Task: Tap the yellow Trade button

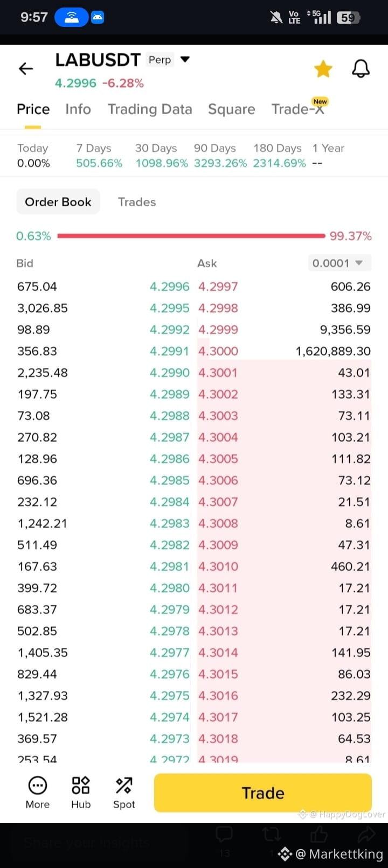Action: point(263,793)
